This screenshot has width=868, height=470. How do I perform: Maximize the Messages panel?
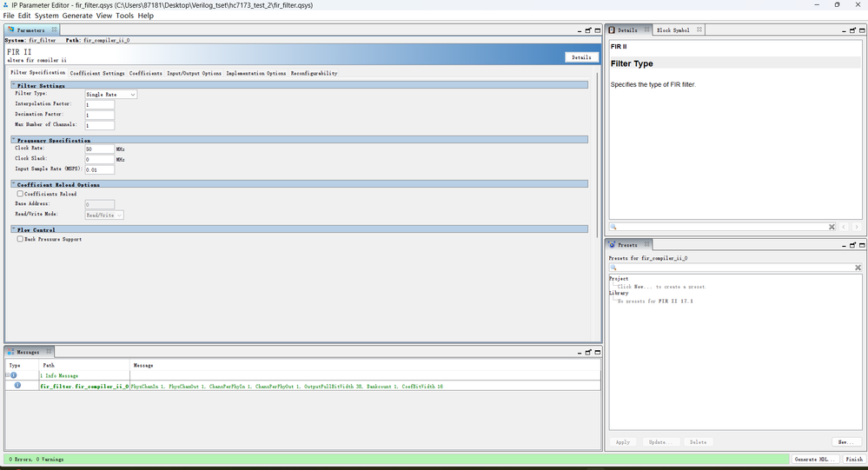598,353
